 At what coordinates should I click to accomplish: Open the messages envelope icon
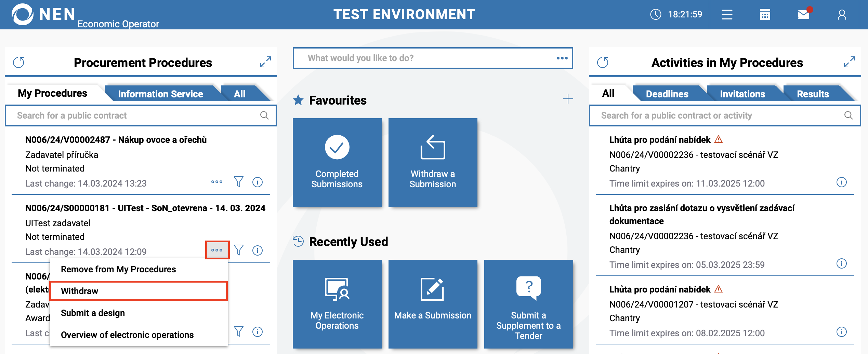coord(804,15)
